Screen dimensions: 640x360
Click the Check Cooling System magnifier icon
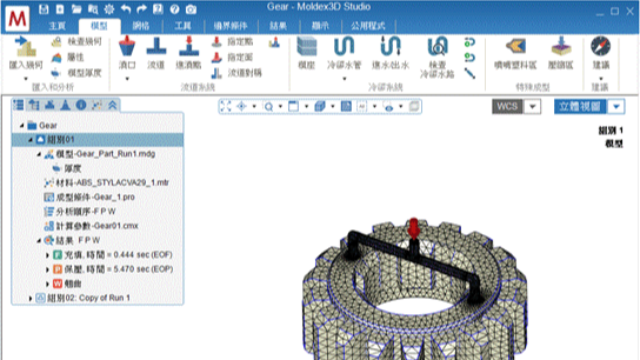tap(437, 46)
